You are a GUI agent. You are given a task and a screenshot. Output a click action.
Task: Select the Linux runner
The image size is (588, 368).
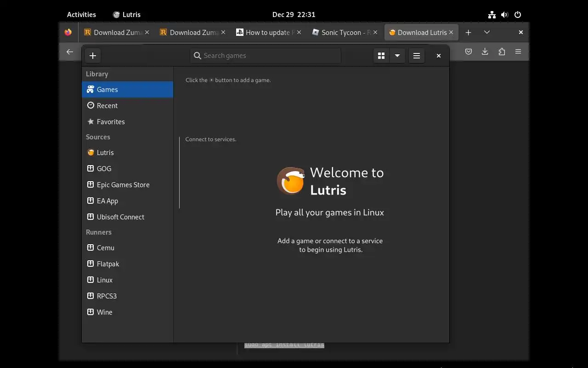coord(127,280)
